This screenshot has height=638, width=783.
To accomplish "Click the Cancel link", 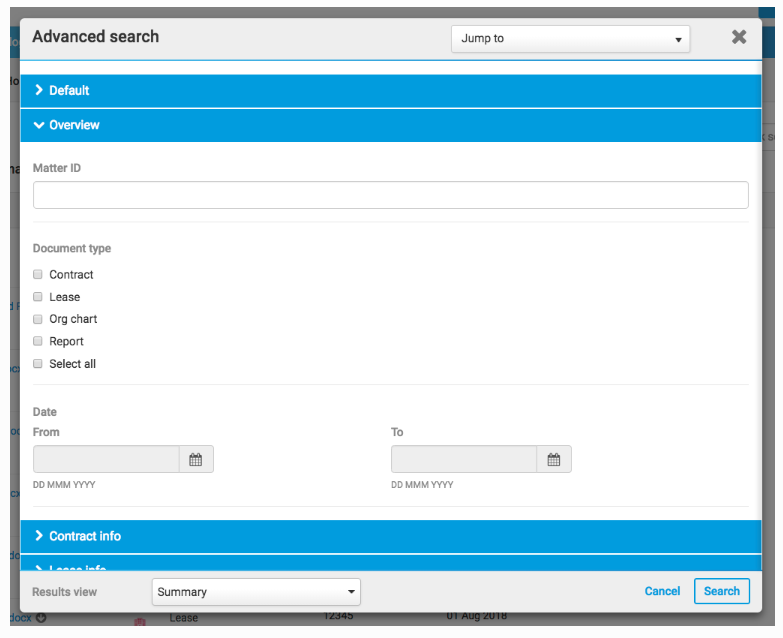I will point(662,591).
